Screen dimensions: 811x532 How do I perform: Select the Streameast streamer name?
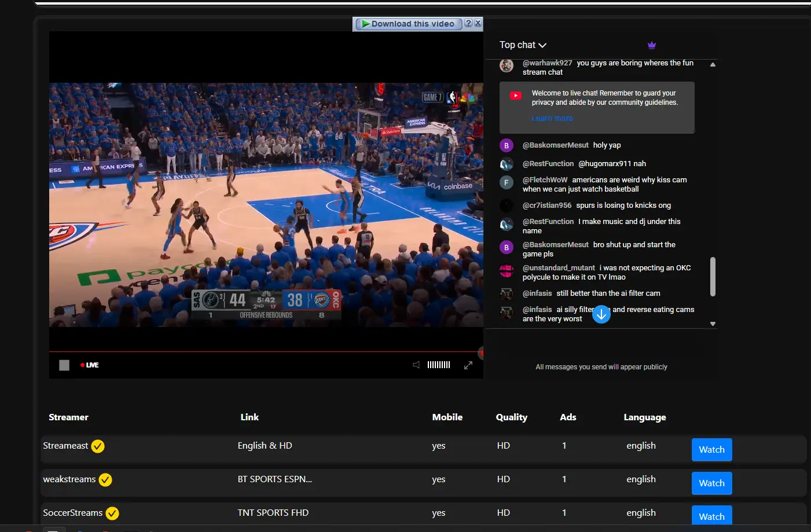pyautogui.click(x=65, y=446)
